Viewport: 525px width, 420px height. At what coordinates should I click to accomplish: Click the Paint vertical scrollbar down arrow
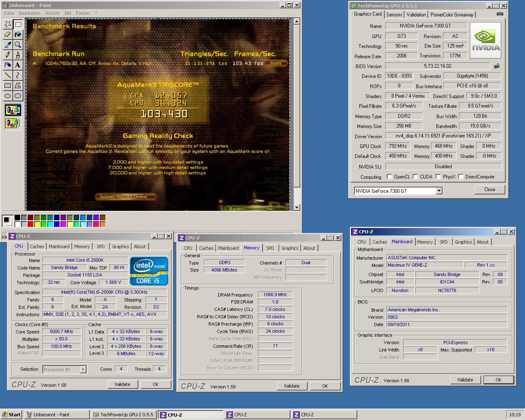[x=297, y=208]
